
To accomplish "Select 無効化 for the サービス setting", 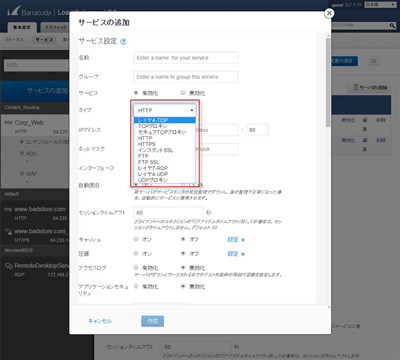I will (183, 93).
